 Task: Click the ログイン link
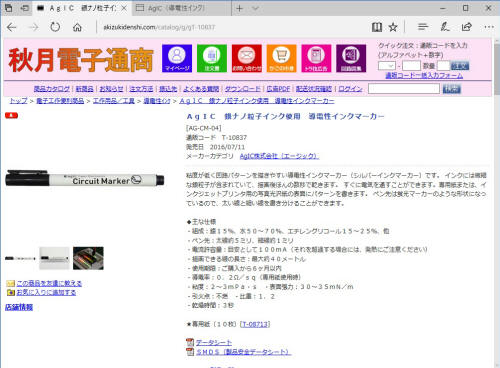tap(350, 89)
